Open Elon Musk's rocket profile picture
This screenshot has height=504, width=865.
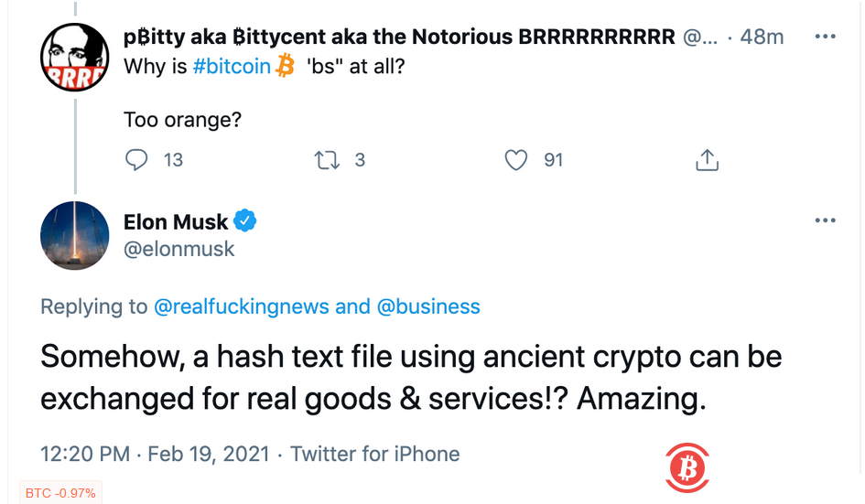click(x=75, y=236)
